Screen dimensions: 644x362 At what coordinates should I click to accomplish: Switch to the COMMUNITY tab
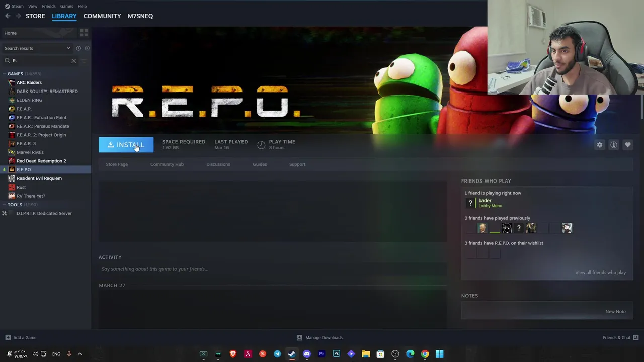(x=102, y=16)
